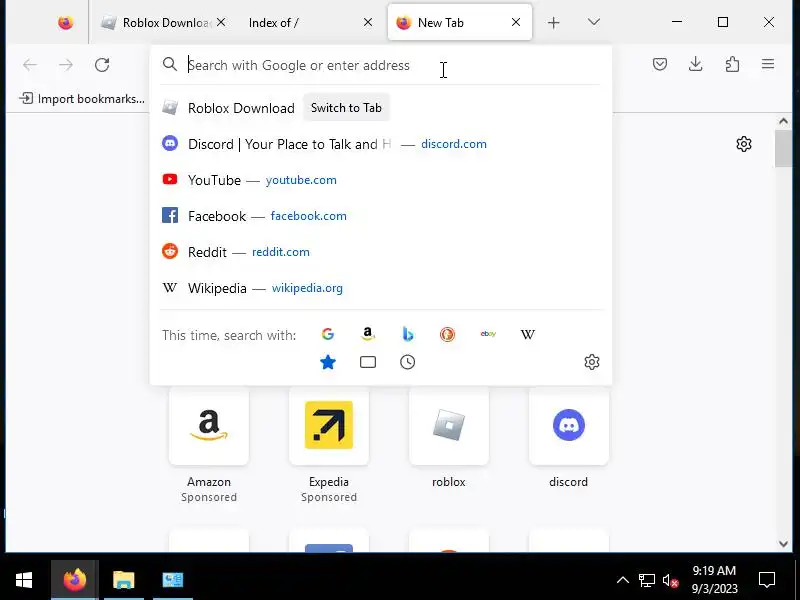The height and width of the screenshot is (600, 800).
Task: Click Import bookmarks toolbar button
Action: [x=82, y=98]
